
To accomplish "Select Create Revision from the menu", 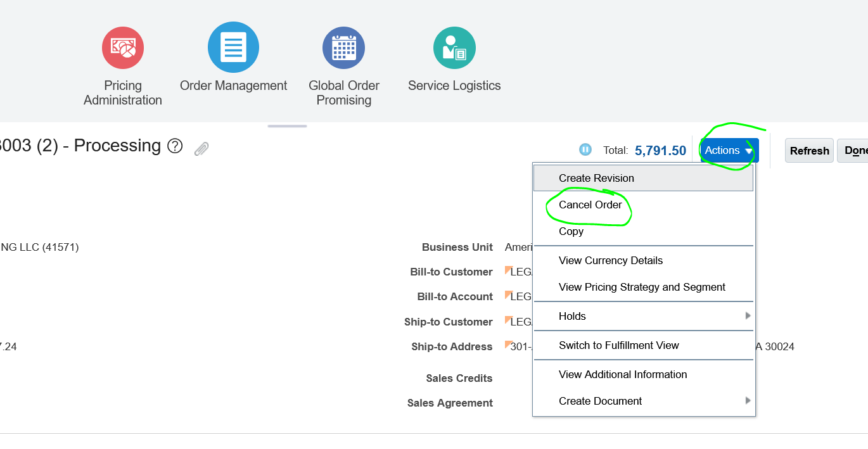I will (x=644, y=178).
